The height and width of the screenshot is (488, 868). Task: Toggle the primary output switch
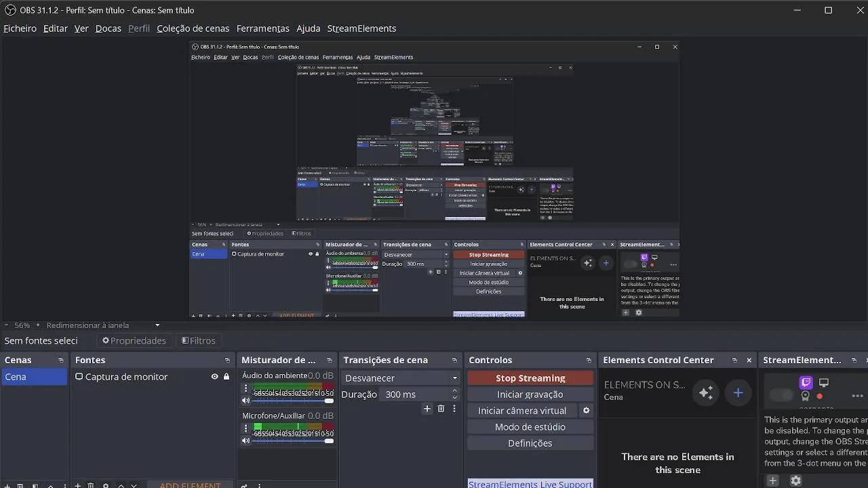(781, 395)
